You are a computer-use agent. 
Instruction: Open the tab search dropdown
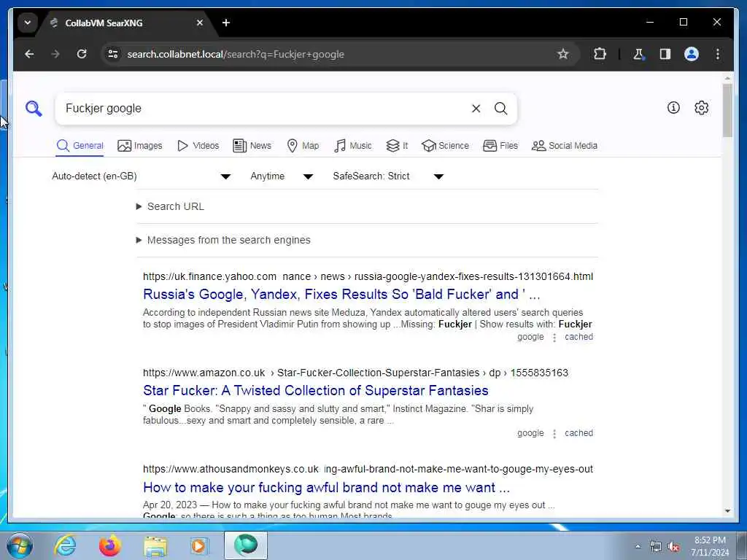coord(28,23)
